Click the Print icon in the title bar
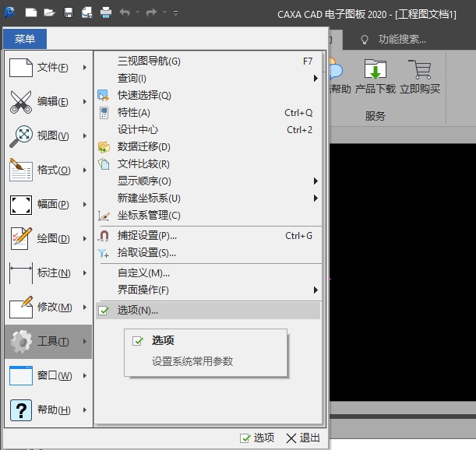 coord(106,12)
